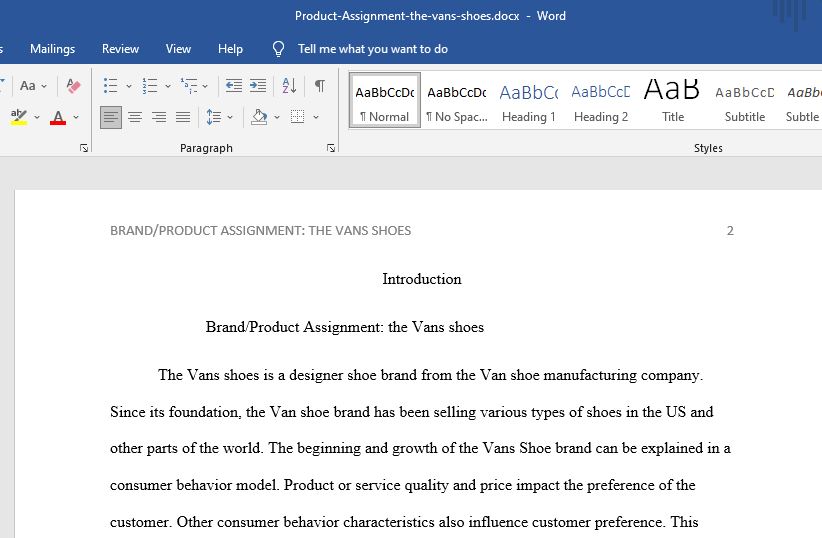
Task: Apply shading paint bucket
Action: [259, 117]
